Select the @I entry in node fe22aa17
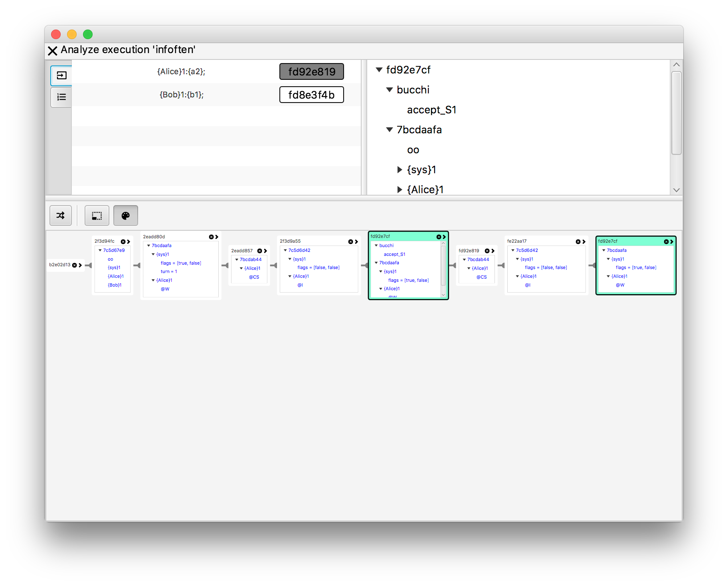The image size is (728, 586). (528, 285)
